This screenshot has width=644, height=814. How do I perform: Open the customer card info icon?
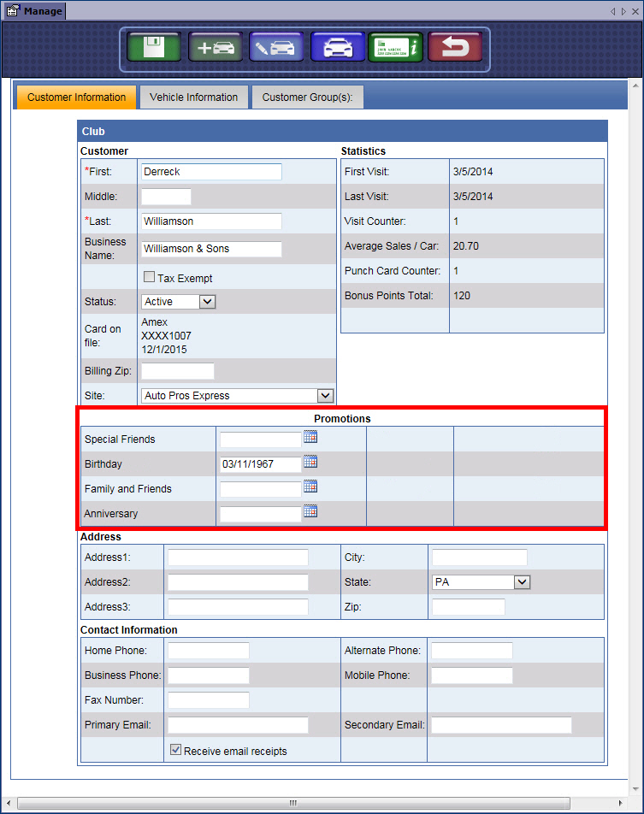coord(396,48)
